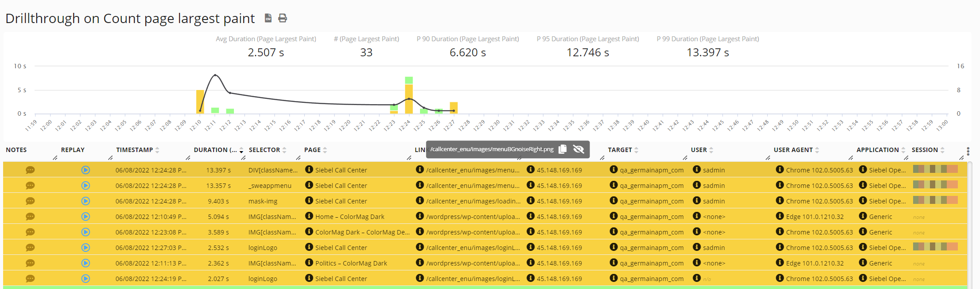Copy the menuBGnoiseRight.png link path
980x289 pixels.
click(x=563, y=149)
